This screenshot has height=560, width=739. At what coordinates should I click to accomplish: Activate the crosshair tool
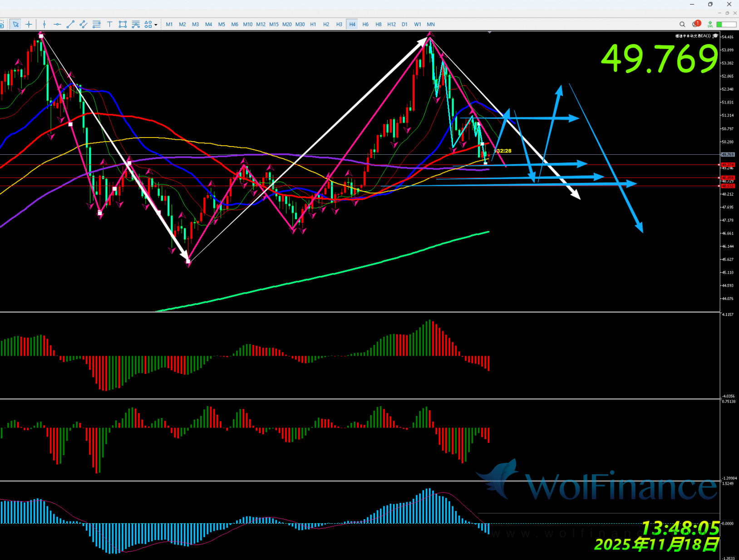(29, 25)
